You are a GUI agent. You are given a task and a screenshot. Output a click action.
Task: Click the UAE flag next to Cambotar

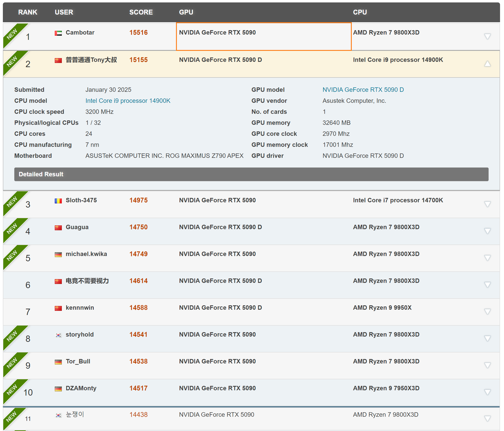click(x=58, y=33)
